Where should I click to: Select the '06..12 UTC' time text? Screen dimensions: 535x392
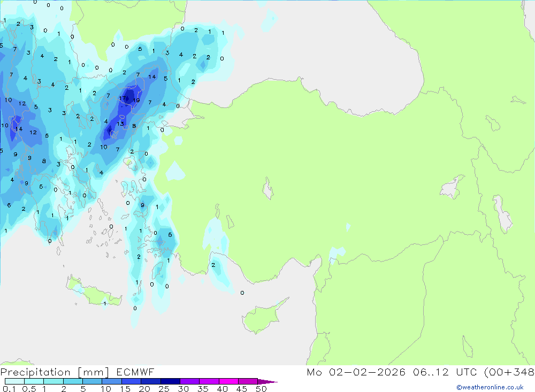(445, 372)
